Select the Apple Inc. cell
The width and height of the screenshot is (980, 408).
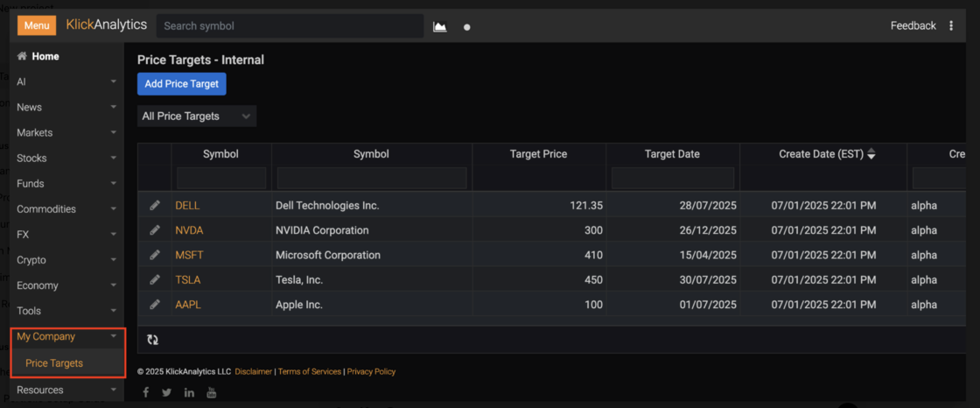pos(372,306)
